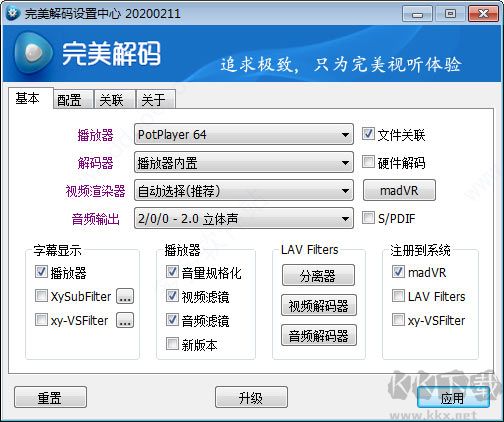
Task: Click the LAV Filters group title
Action: point(310,250)
